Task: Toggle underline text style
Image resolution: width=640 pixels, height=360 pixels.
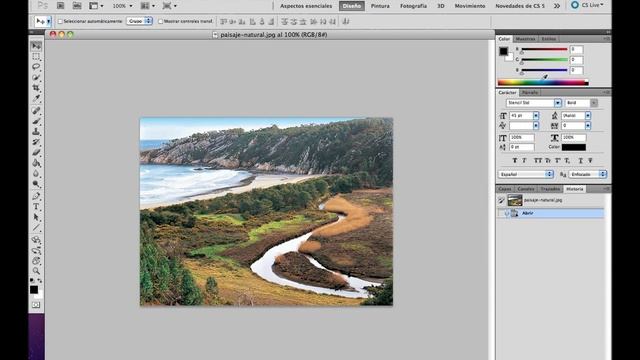Action: [x=580, y=160]
